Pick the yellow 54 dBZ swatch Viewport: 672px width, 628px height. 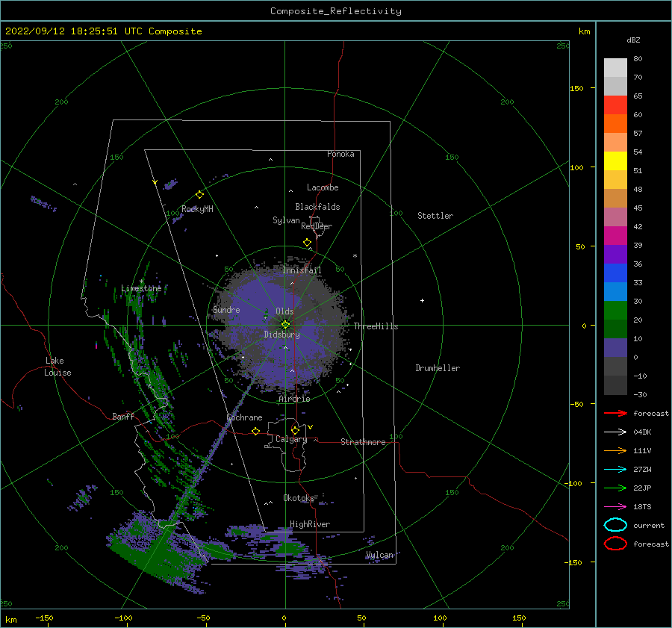[x=615, y=161]
